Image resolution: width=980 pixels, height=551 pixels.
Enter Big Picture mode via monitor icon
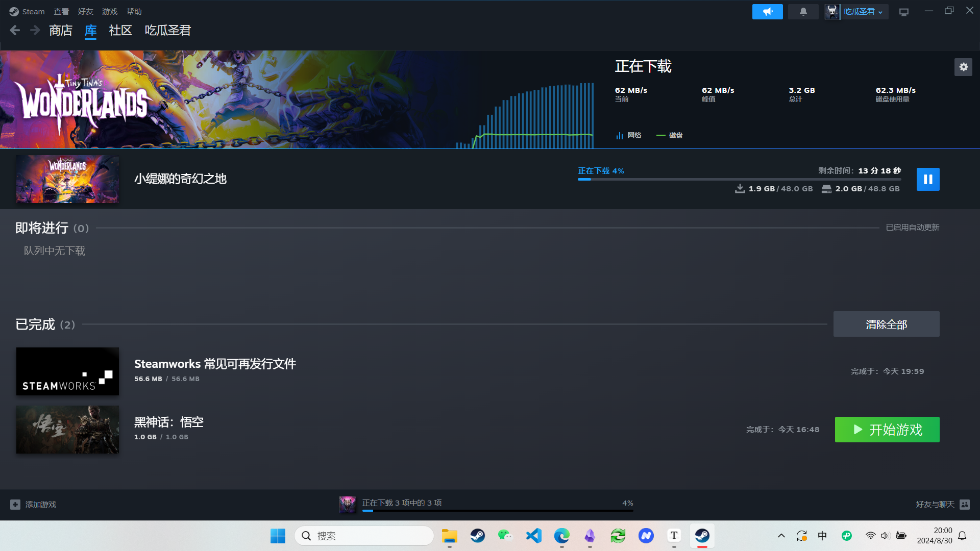point(903,12)
